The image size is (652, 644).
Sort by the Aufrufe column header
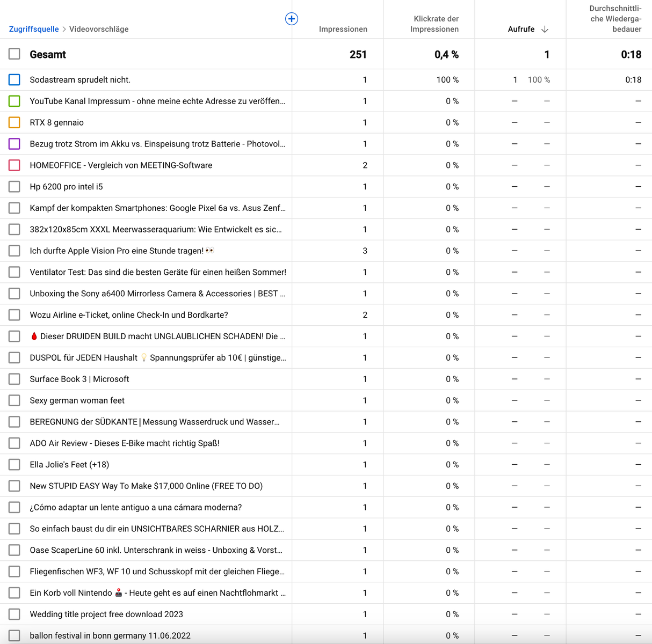521,29
